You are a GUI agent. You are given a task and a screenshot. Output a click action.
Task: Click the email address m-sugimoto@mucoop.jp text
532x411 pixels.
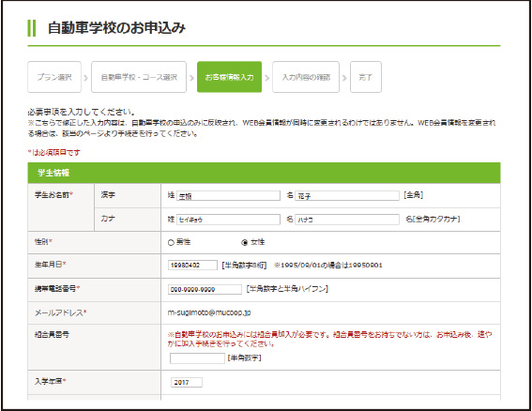(209, 312)
